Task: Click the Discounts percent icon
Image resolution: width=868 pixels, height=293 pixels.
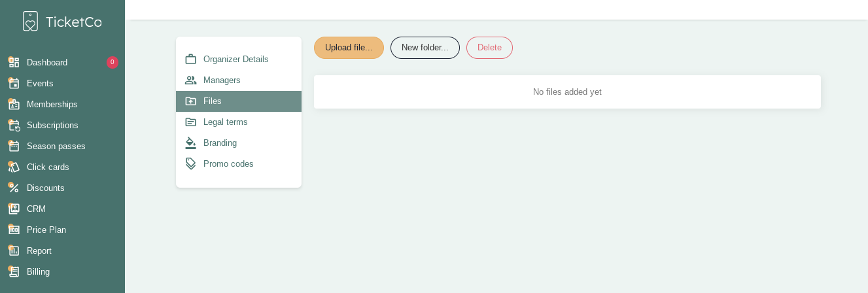Action: click(x=14, y=188)
